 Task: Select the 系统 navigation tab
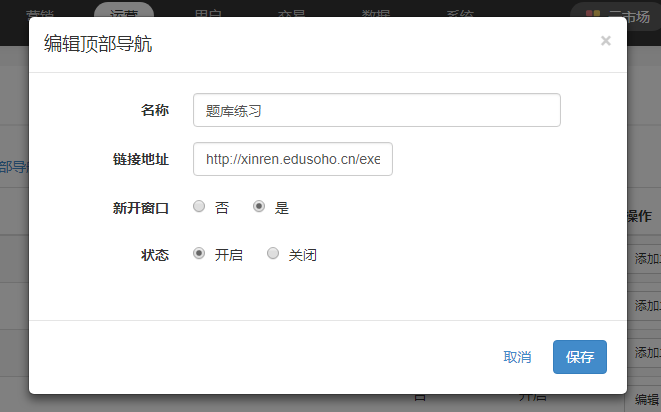pos(460,12)
